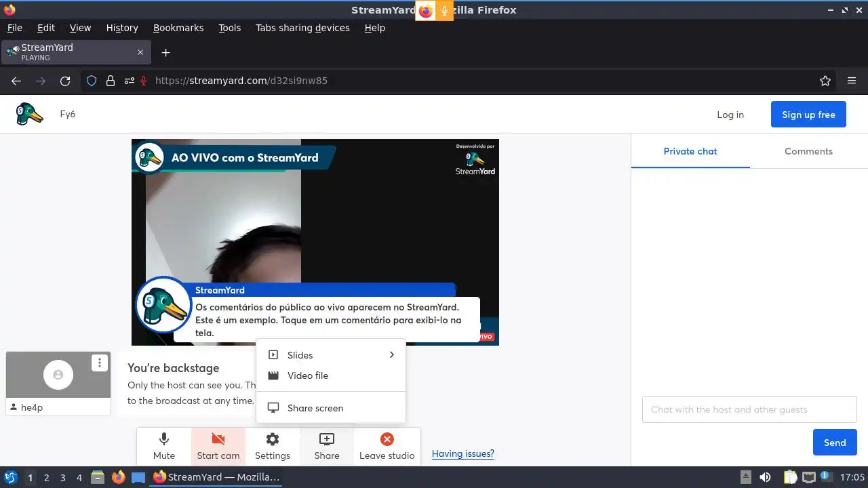Viewport: 868px width, 488px height.
Task: Click the Sign up free button
Action: pos(808,115)
